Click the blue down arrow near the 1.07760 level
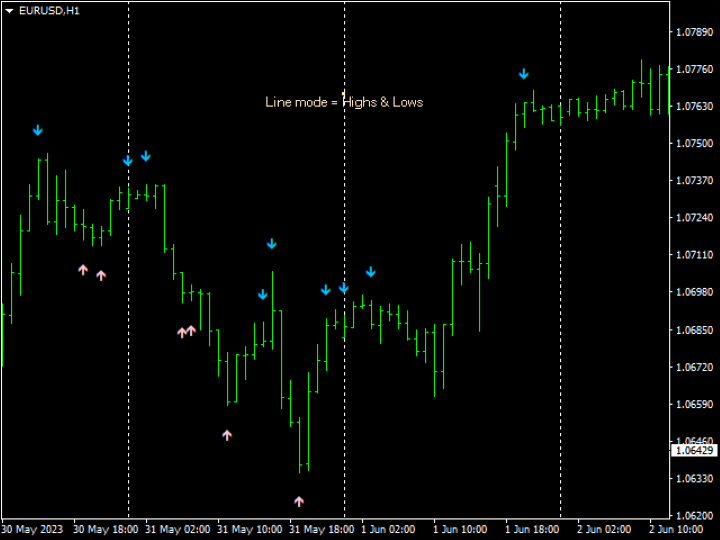Viewport: 720px width, 540px height. pos(523,74)
